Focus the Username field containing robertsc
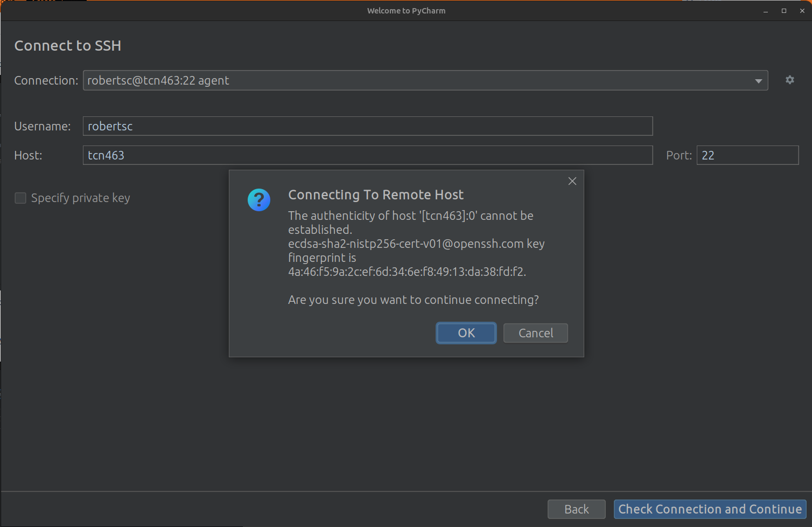812x527 pixels. pos(368,126)
